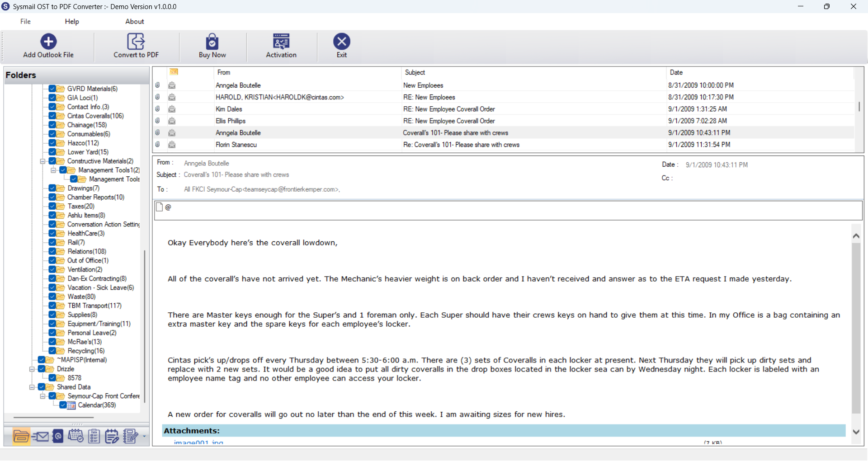Collapse the Management Tools1 subfolder
Viewport: 868px width, 461px height.
tap(53, 170)
